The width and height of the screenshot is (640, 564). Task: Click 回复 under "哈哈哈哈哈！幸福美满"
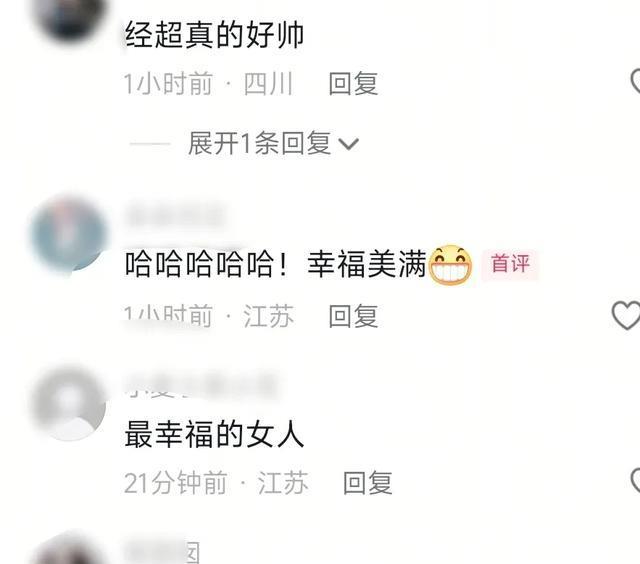pyautogui.click(x=353, y=316)
